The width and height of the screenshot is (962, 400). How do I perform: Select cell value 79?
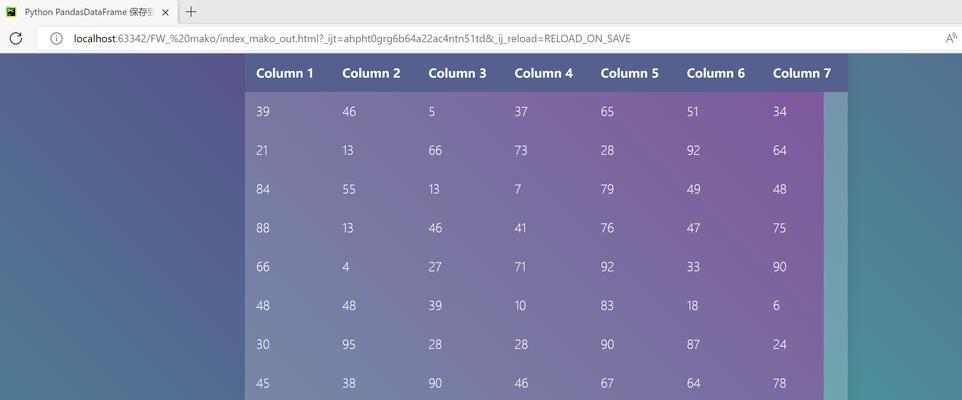(x=607, y=189)
